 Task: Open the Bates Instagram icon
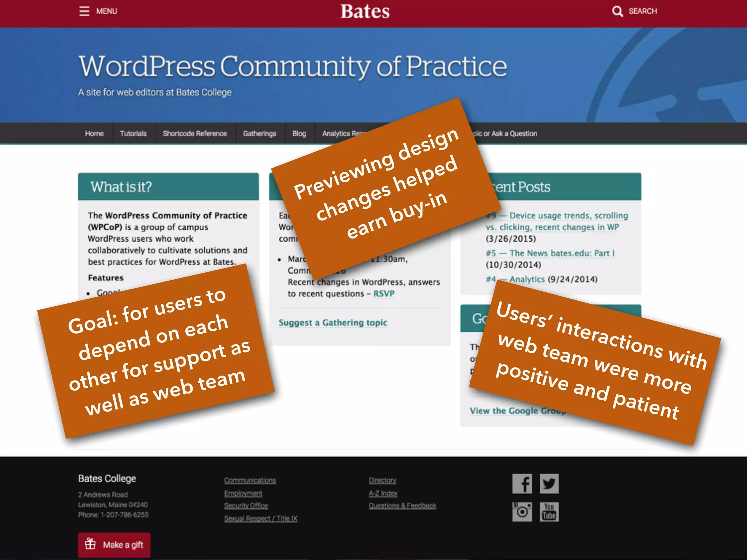pos(522,512)
